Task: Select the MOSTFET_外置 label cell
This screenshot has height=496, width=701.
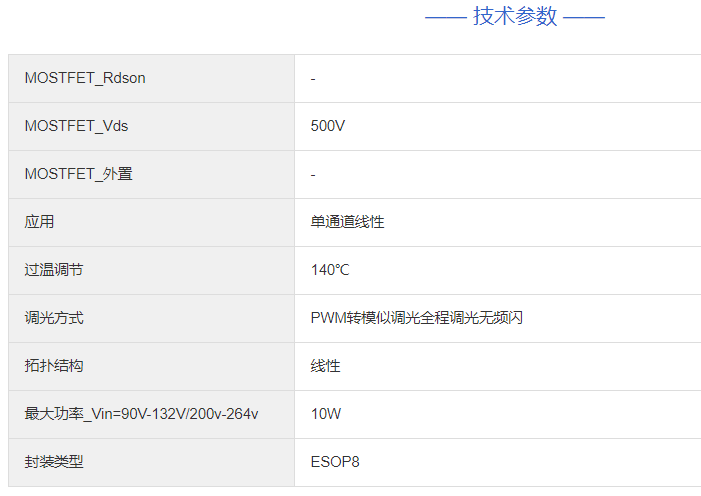Action: 78,174
